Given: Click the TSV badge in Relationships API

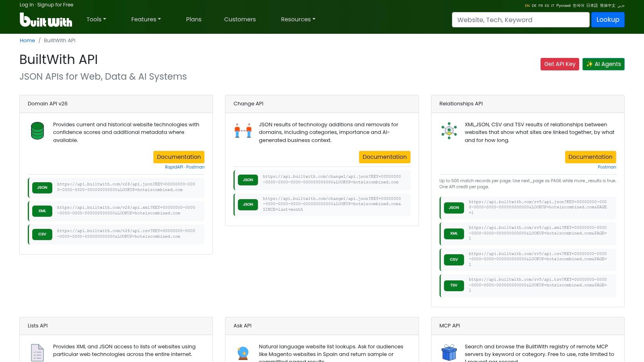Looking at the screenshot, I should (x=454, y=285).
